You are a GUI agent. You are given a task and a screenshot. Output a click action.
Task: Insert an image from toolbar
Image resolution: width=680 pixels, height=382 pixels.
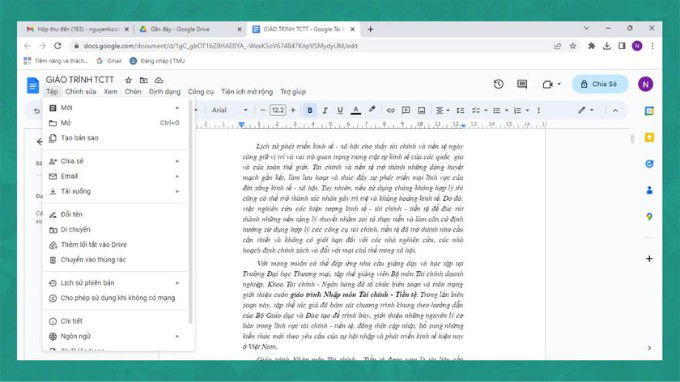point(421,111)
